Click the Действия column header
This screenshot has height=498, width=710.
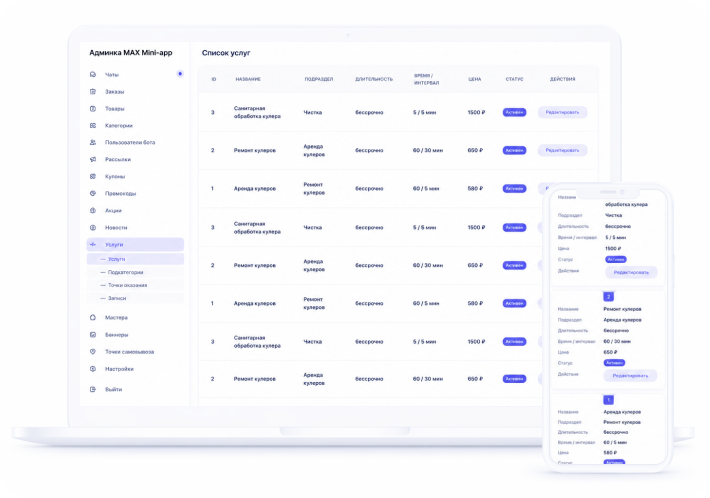click(562, 79)
